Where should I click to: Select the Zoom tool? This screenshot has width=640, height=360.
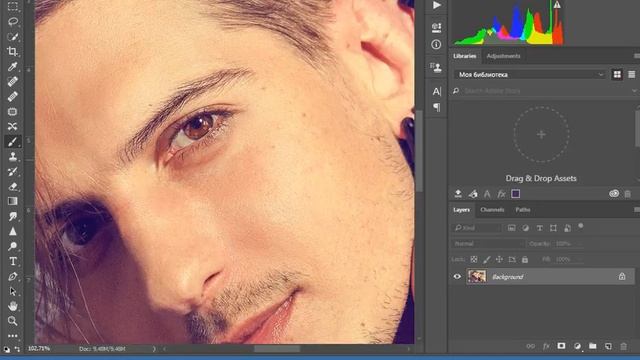[x=13, y=321]
